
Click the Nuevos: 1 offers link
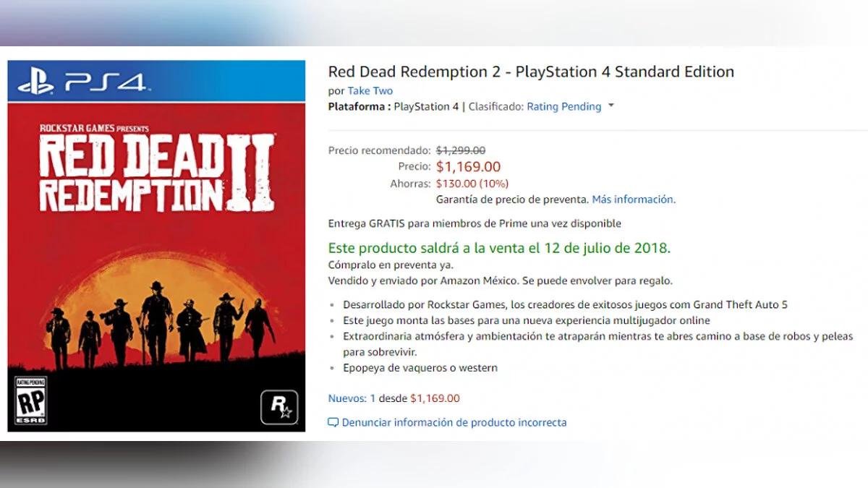[352, 398]
